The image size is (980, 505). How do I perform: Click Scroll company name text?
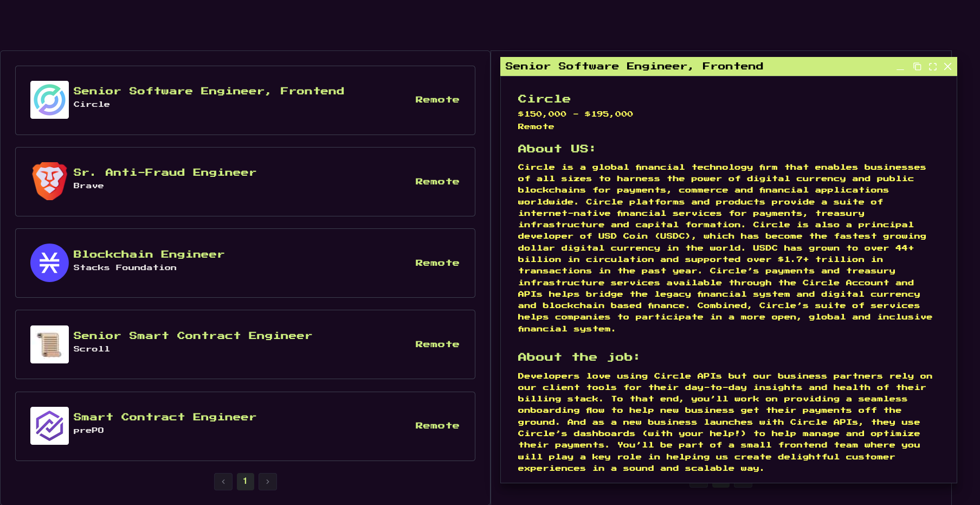(x=92, y=349)
